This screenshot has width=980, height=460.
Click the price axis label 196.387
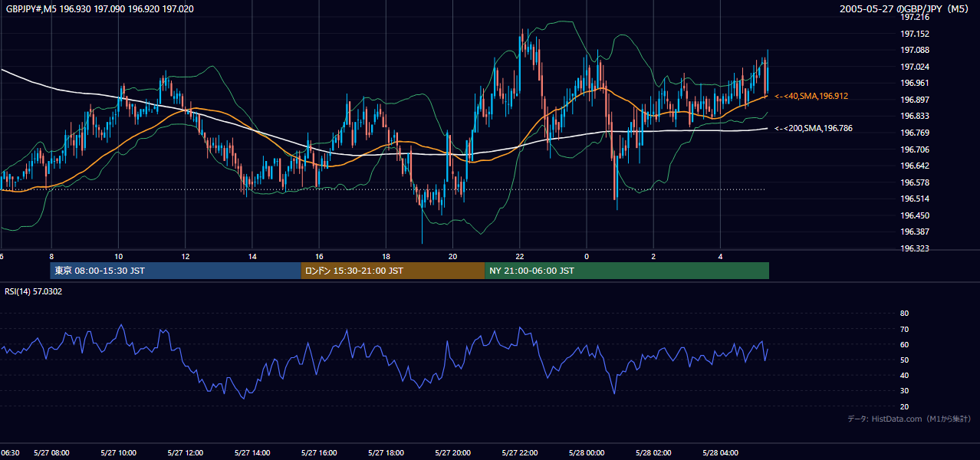click(914, 232)
